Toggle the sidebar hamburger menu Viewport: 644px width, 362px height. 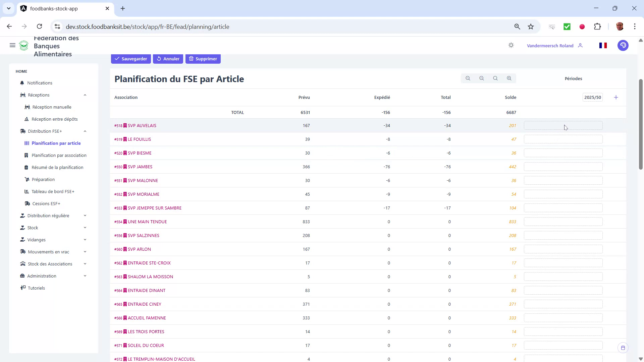coord(12,45)
